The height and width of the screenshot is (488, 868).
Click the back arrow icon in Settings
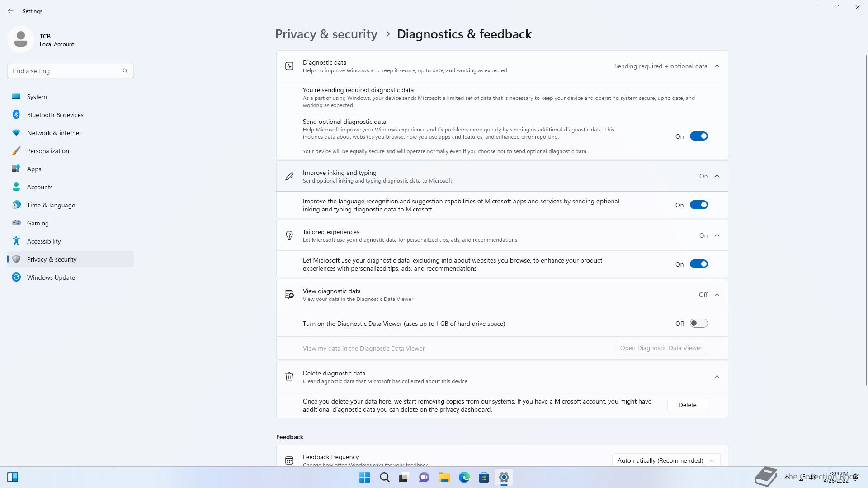[x=11, y=11]
